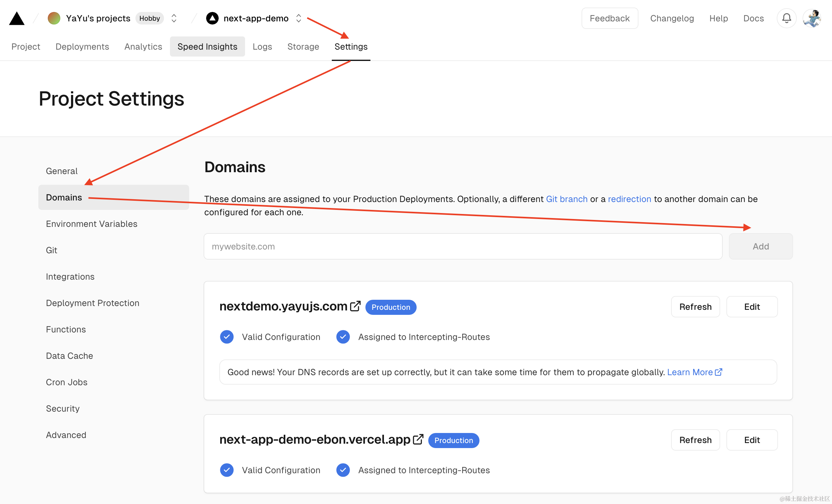Switch to the Deployments tab
832x504 pixels.
click(82, 47)
